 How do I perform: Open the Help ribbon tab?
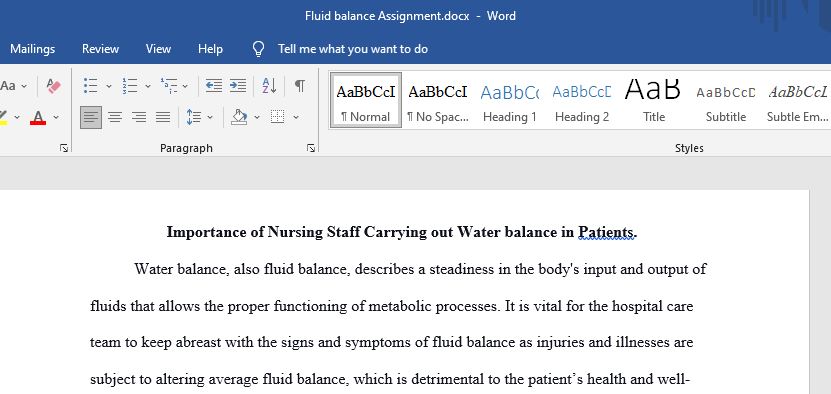tap(210, 49)
